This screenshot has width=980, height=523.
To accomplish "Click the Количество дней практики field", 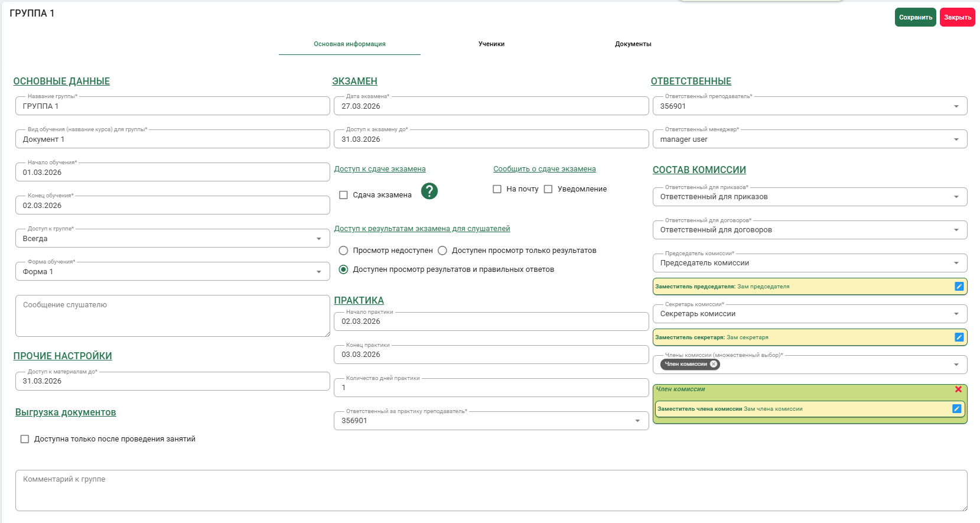I will point(491,388).
